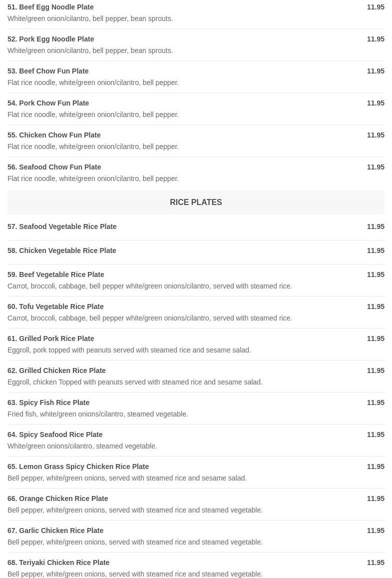
Task: Open the Beef Egg Noodle Plate item
Action: [x=50, y=7]
